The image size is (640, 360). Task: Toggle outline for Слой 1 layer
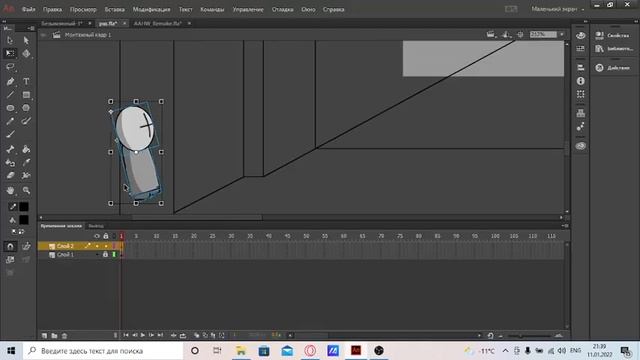click(114, 254)
